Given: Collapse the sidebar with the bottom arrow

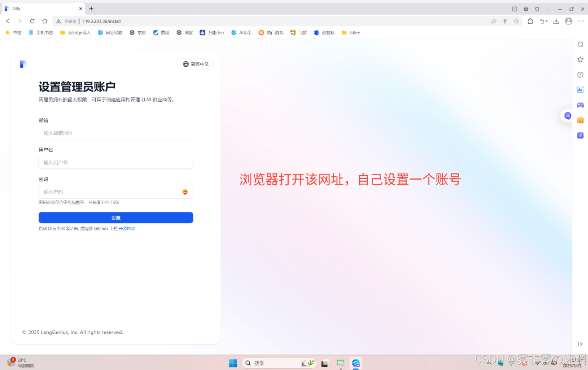Looking at the screenshot, I should coord(580,344).
